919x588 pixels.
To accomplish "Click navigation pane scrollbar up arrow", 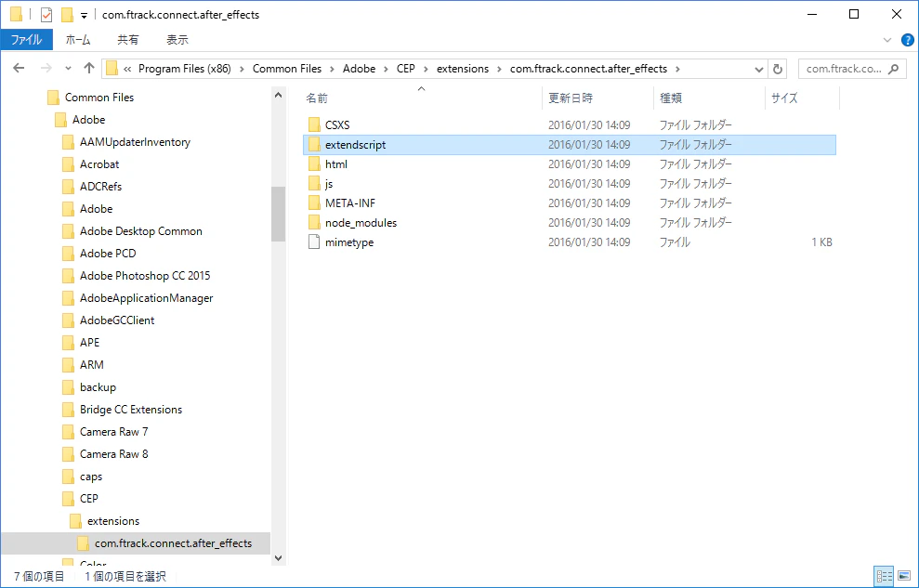I will pyautogui.click(x=279, y=95).
